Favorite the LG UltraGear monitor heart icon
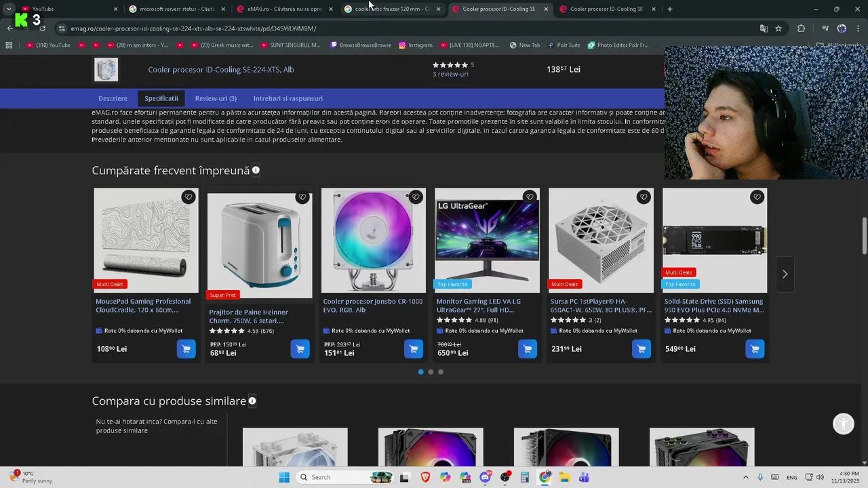Screen dimensions: 868x488 pos(530,197)
